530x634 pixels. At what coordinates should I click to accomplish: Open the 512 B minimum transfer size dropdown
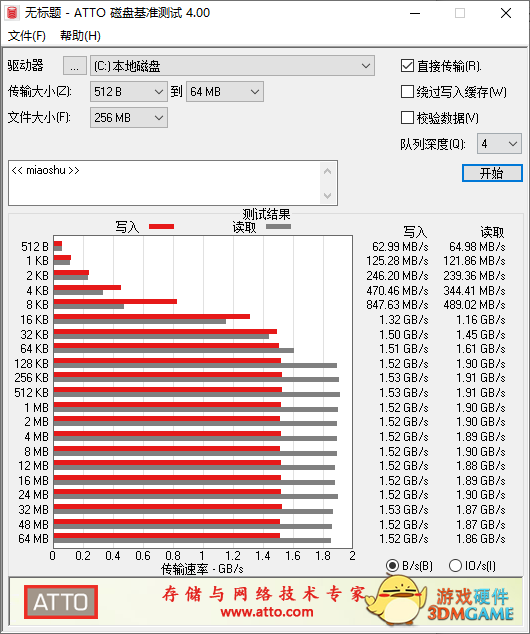129,91
